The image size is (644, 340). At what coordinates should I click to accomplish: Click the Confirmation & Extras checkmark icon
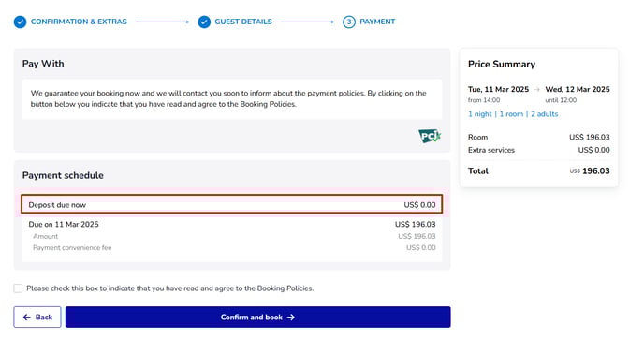21,22
